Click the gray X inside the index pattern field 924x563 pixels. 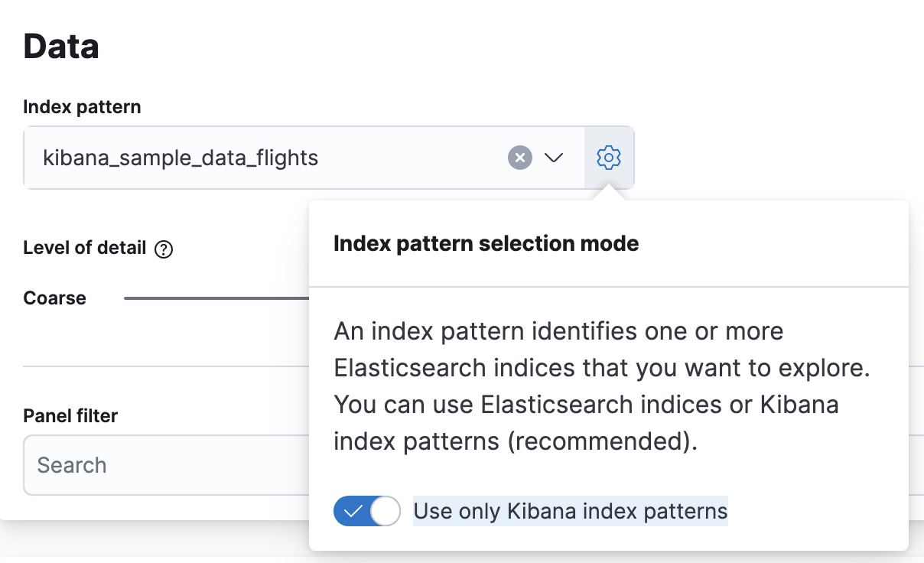(520, 158)
